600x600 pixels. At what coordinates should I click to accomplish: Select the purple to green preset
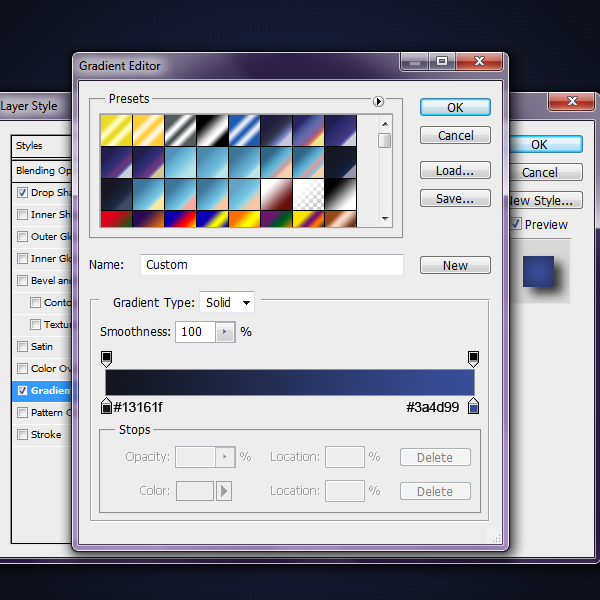276,219
